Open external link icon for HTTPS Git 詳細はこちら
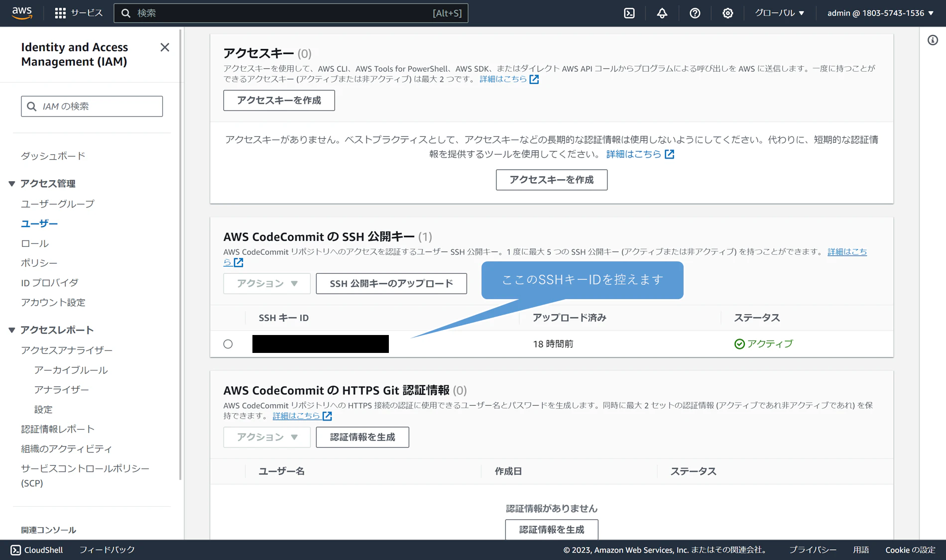 coord(327,416)
